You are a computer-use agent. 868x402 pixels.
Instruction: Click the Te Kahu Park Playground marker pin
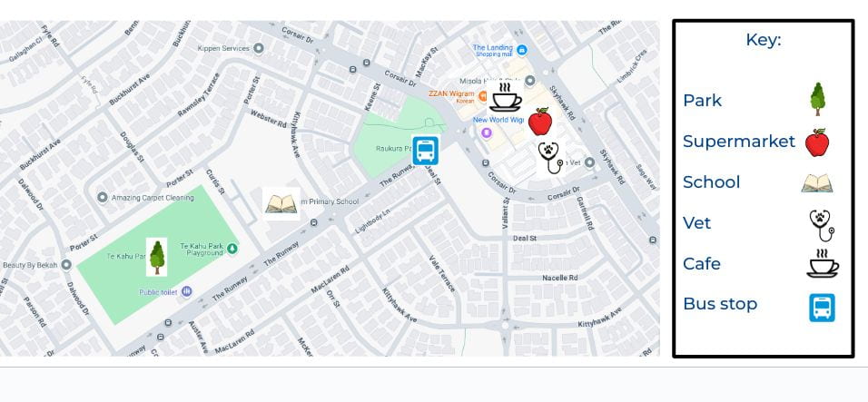tap(232, 249)
